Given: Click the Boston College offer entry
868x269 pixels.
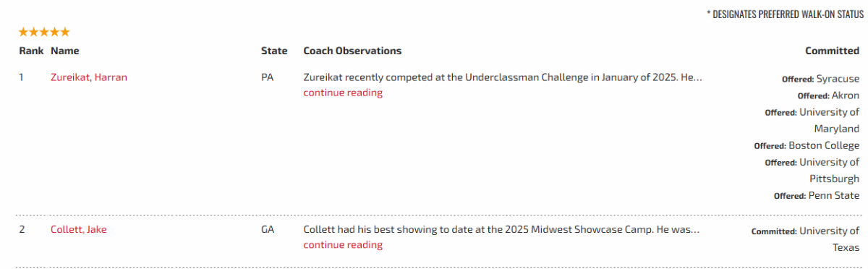Looking at the screenshot, I should pos(807,145).
